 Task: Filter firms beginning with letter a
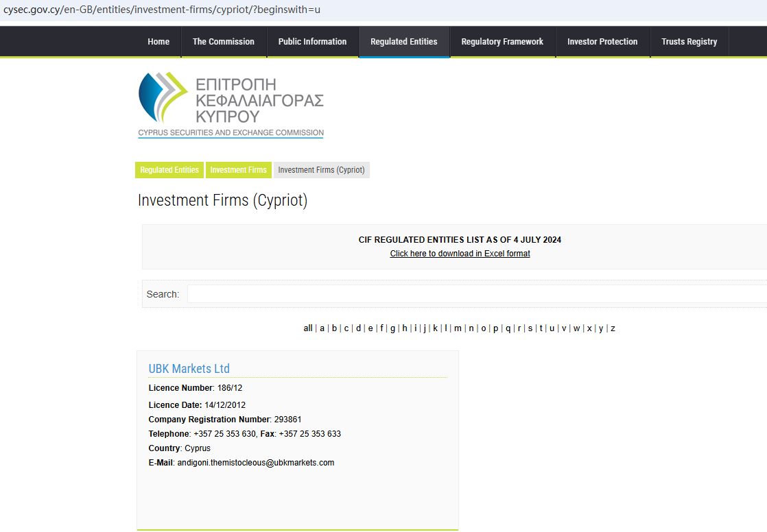coord(322,328)
